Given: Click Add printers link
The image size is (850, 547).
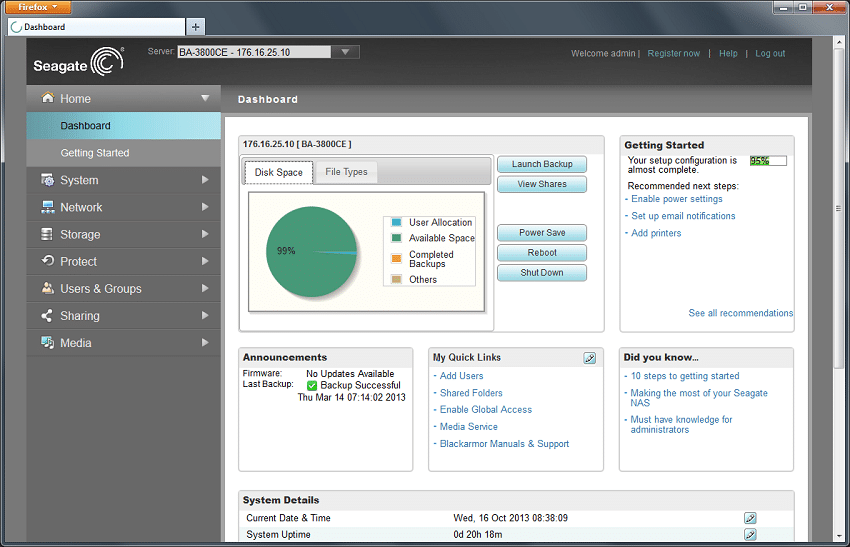Looking at the screenshot, I should coord(656,233).
